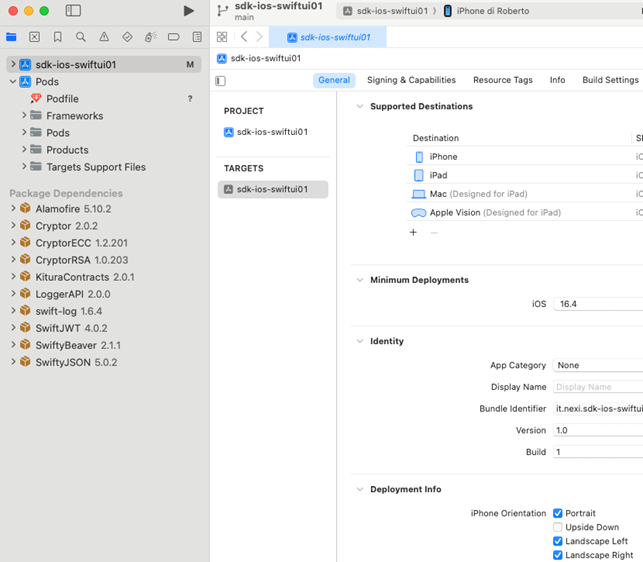
Task: Click the Podfile ruby gem icon
Action: click(x=36, y=98)
